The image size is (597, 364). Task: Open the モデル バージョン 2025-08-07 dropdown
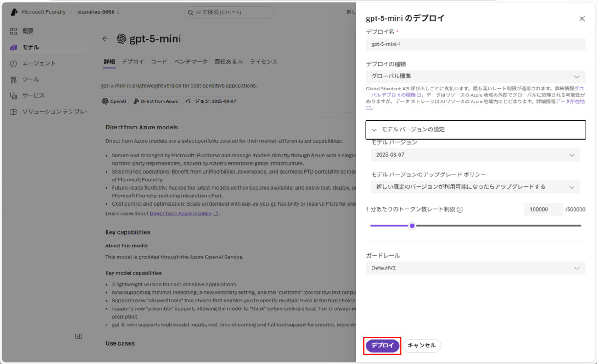[x=475, y=155]
